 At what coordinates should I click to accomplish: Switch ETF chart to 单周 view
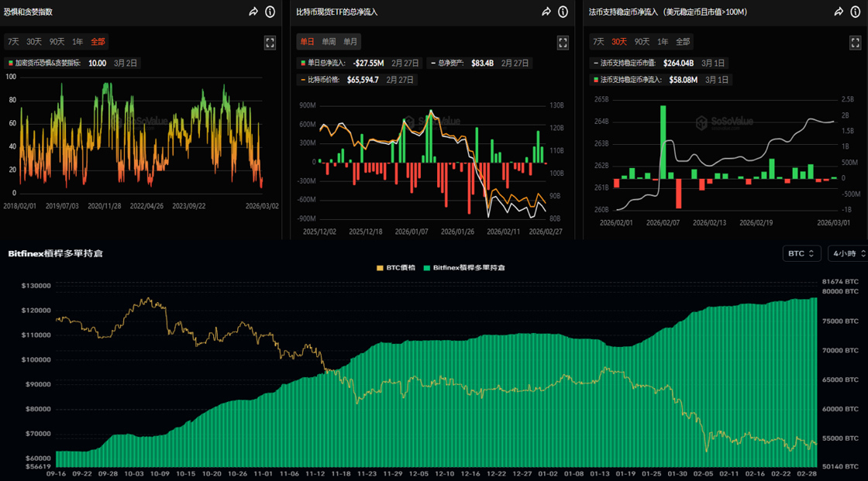tap(329, 42)
